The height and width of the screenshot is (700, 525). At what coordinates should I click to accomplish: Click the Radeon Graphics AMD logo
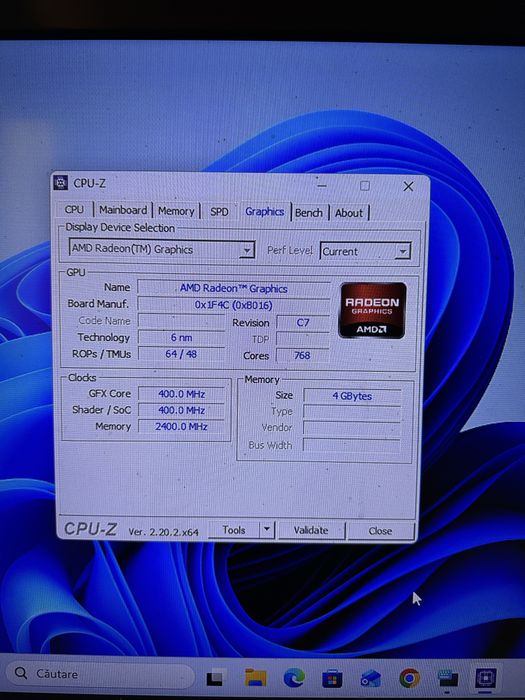[372, 310]
